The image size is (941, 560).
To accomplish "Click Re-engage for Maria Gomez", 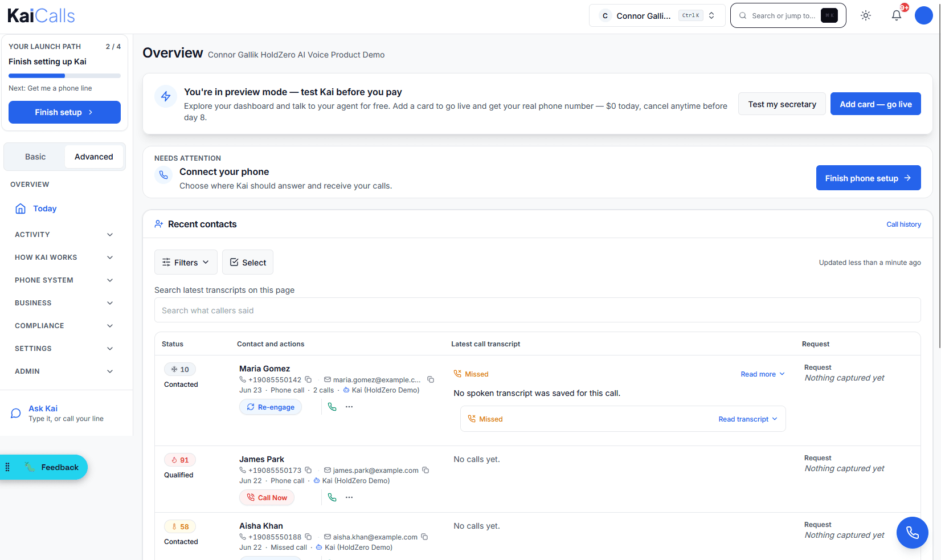I will [x=271, y=407].
